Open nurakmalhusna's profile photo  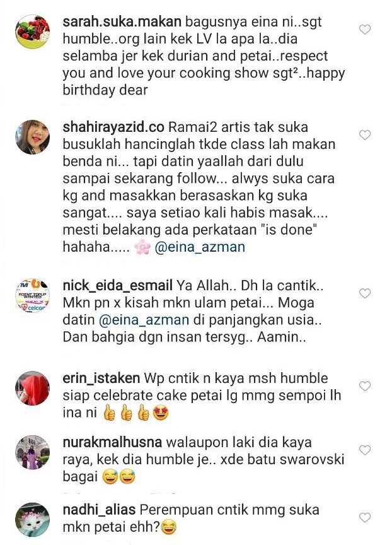pos(33,452)
